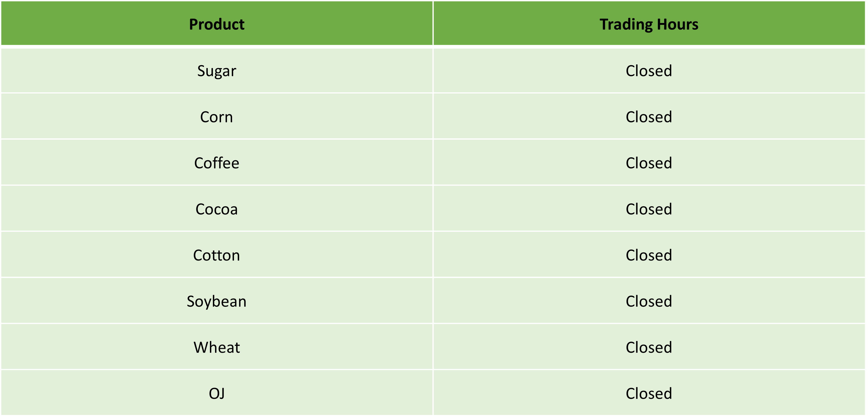The image size is (868, 417).
Task: Select the Cotton product cell
Action: point(217,255)
